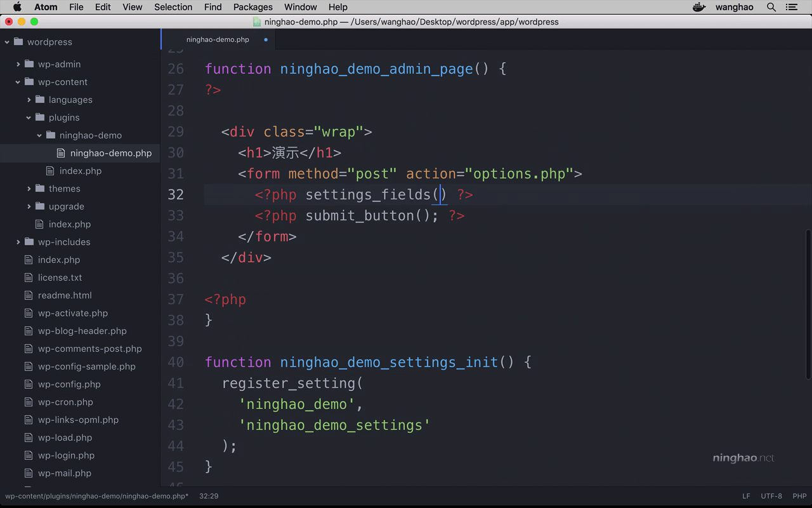
Task: Click the Docker whale menu bar icon
Action: coord(699,7)
